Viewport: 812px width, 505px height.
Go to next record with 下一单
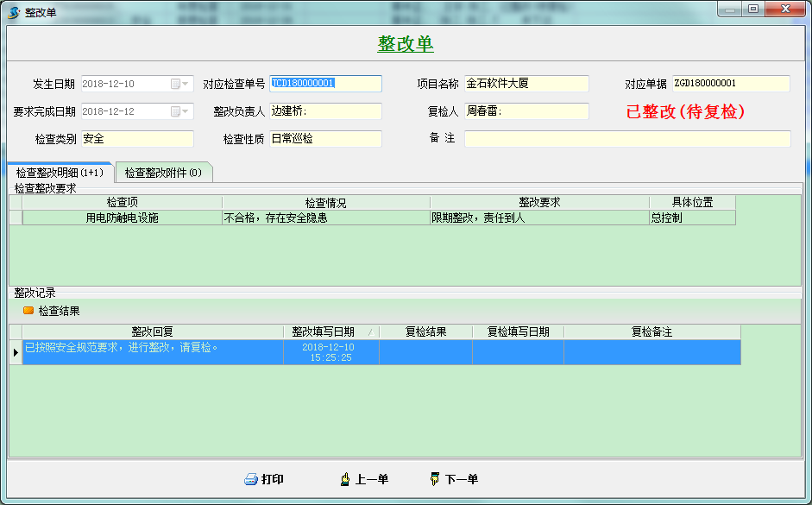(454, 479)
